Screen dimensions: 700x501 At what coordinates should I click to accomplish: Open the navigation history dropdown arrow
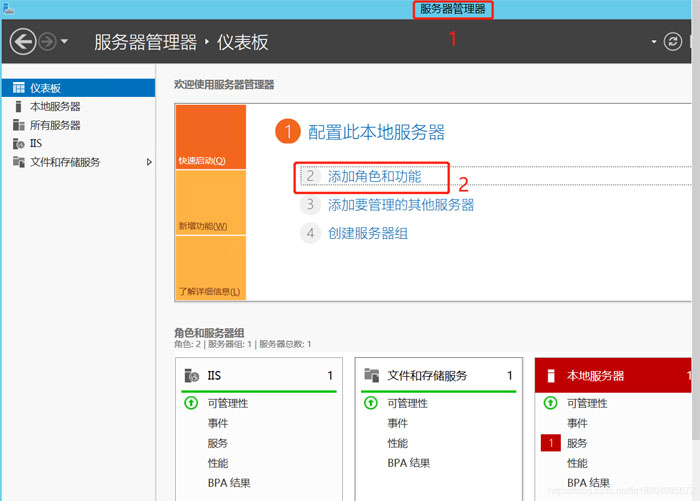(65, 42)
